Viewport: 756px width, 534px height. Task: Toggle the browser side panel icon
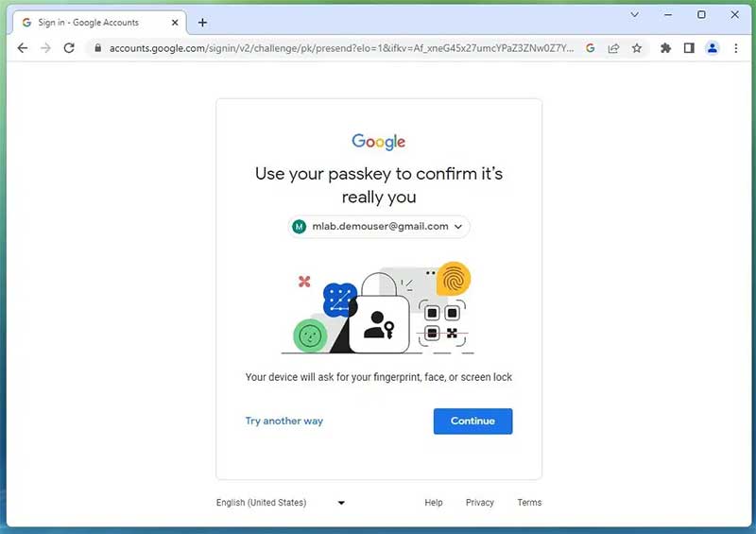click(689, 48)
